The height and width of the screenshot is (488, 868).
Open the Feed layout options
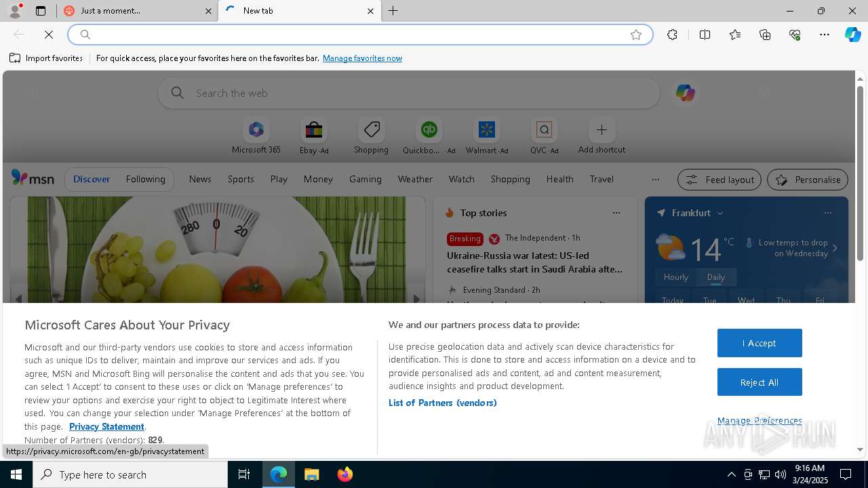tap(719, 180)
